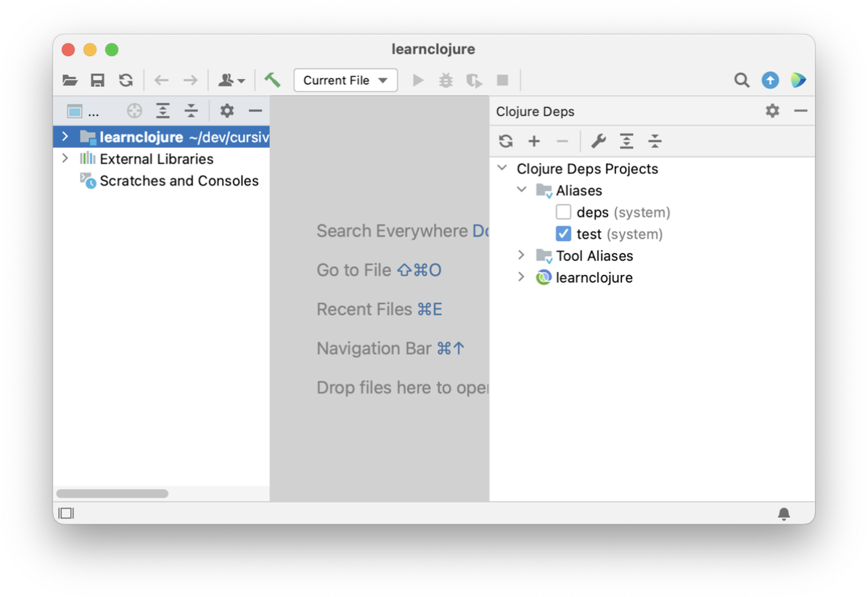Select learnclojure project root in Project tree
This screenshot has width=868, height=597.
[x=162, y=136]
